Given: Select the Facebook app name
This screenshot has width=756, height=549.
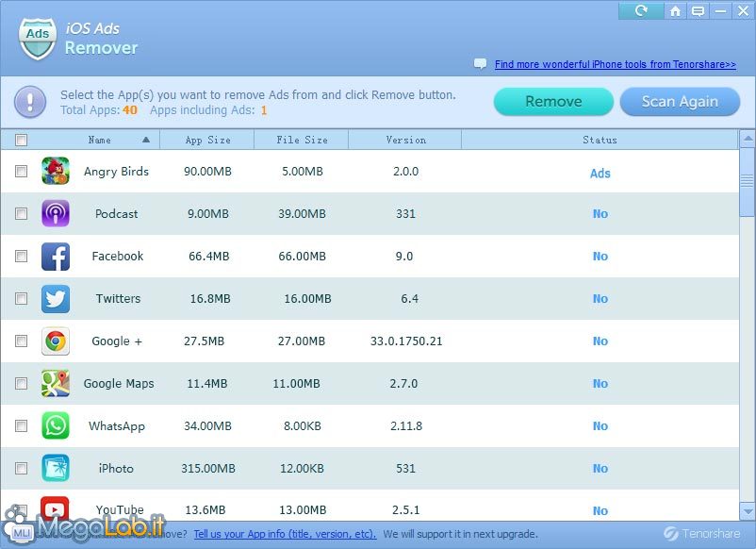Looking at the screenshot, I should (118, 257).
